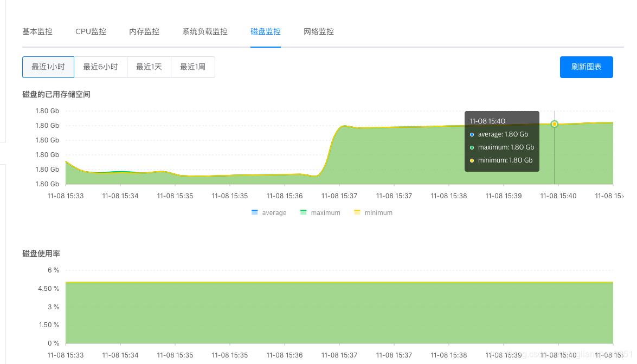Click the 11-08 15:33 label under the storage chart
The width and height of the screenshot is (637, 364).
coord(66,196)
